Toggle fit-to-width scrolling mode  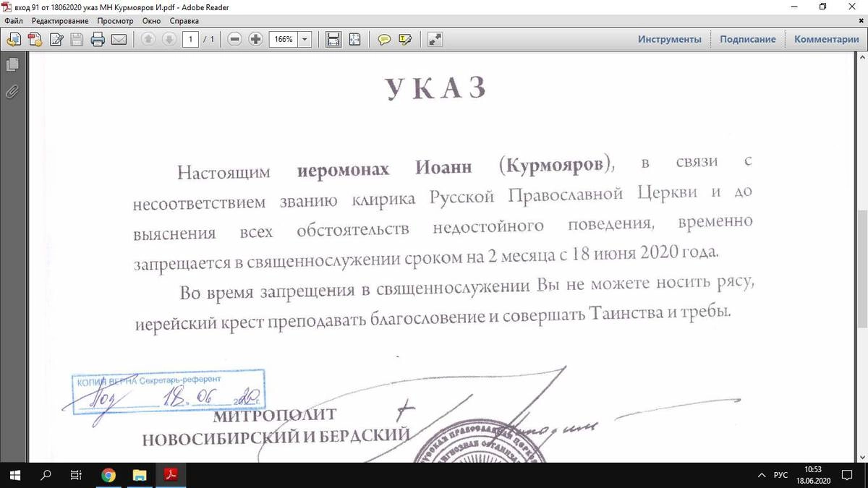(x=333, y=40)
